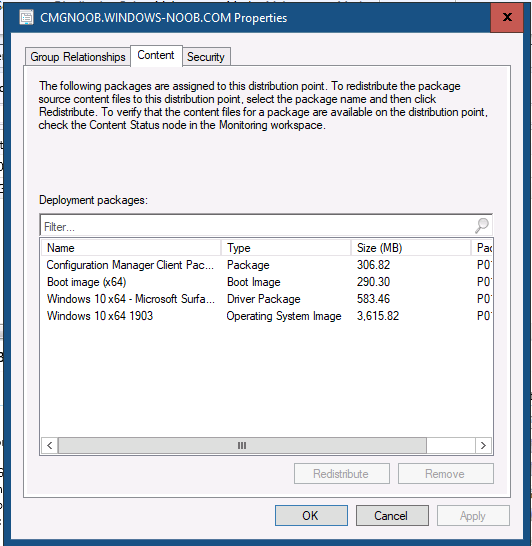Screen dimensions: 532x546
Task: Dismiss the dialog with Cancel
Action: (x=392, y=516)
